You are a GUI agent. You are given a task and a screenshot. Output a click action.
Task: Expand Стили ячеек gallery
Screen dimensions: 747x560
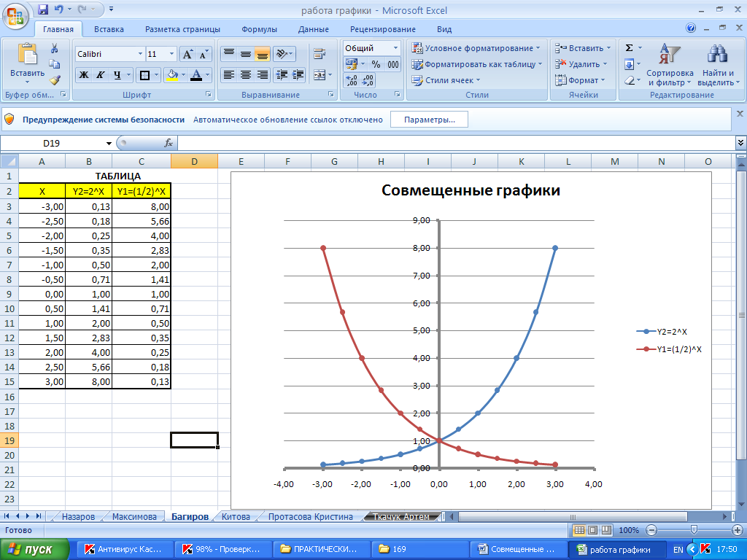pos(446,80)
